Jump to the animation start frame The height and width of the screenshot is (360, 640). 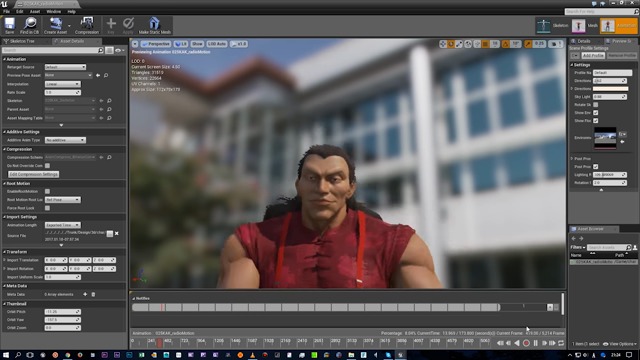tap(500, 343)
